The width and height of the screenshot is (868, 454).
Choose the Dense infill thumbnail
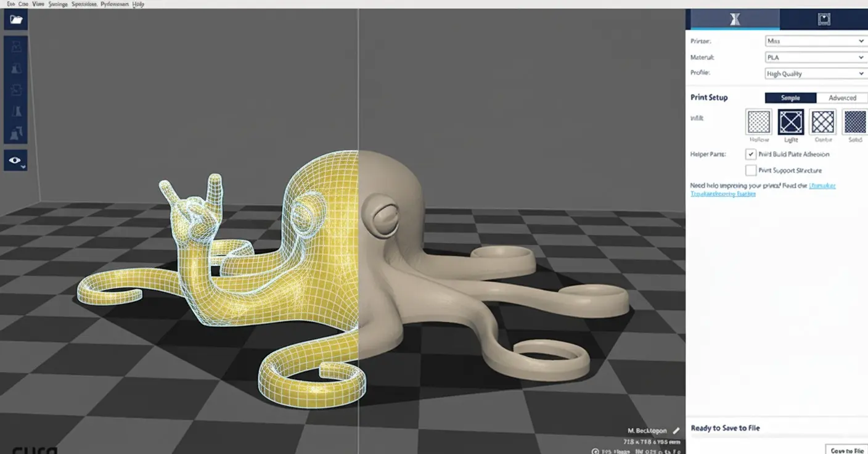click(823, 122)
